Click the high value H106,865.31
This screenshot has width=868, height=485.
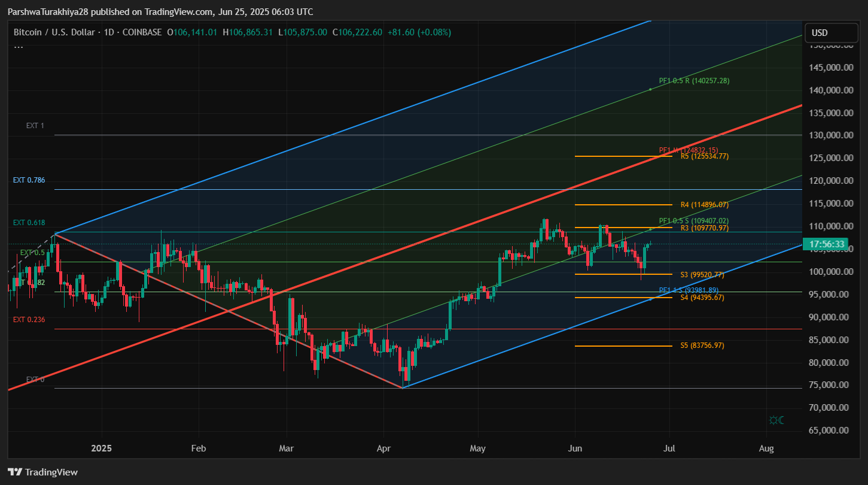(248, 32)
